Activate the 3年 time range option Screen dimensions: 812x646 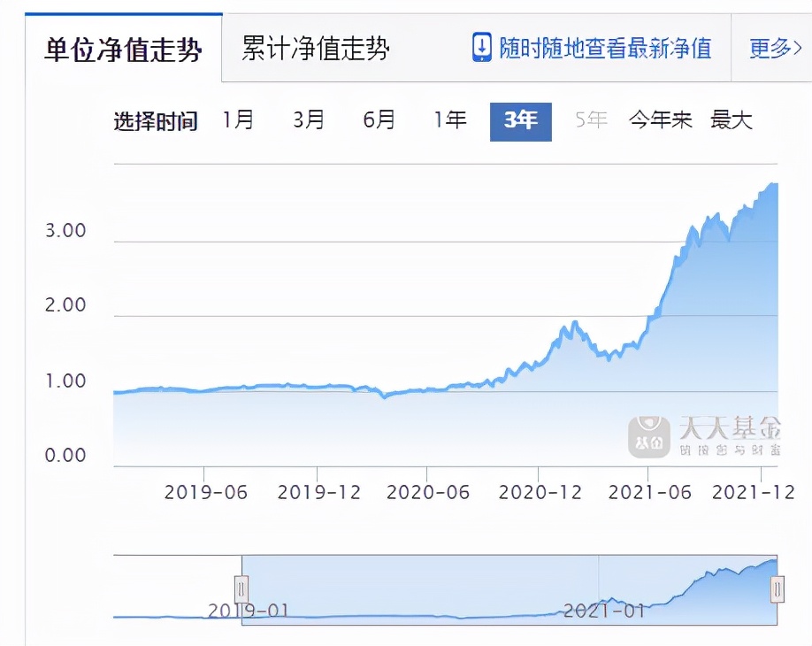tap(520, 121)
